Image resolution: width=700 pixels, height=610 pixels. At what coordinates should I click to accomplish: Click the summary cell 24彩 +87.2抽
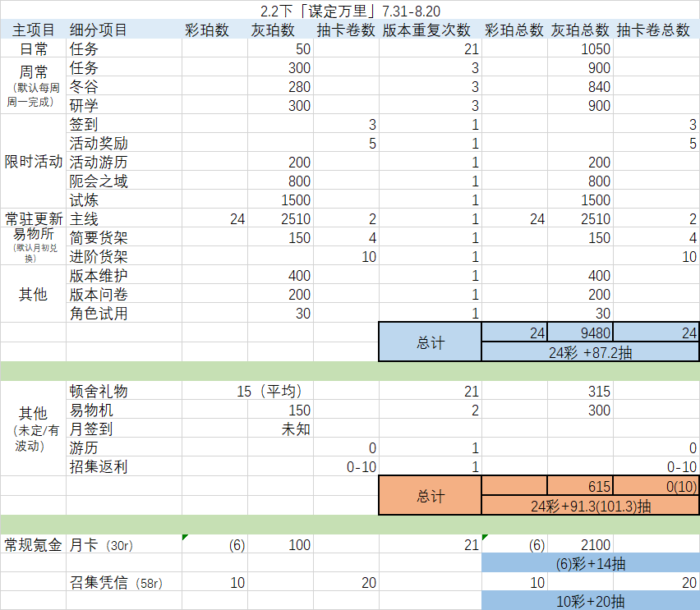pyautogui.click(x=590, y=351)
